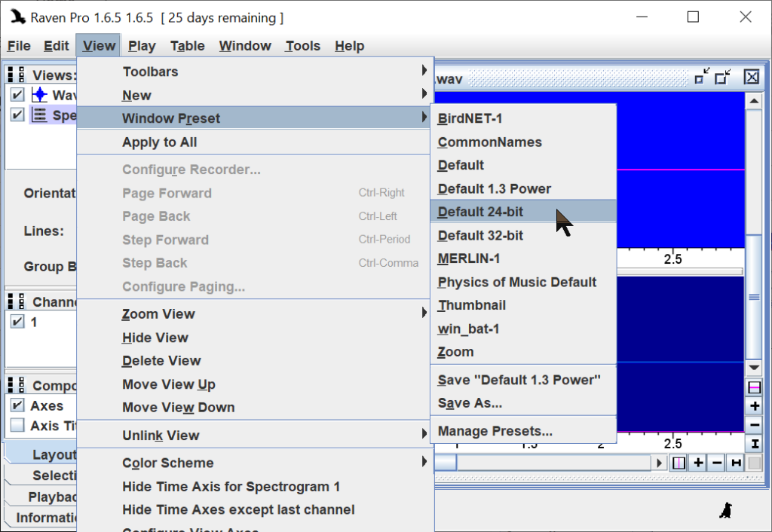Open the Help menu
Image resolution: width=772 pixels, height=532 pixels.
pos(350,46)
